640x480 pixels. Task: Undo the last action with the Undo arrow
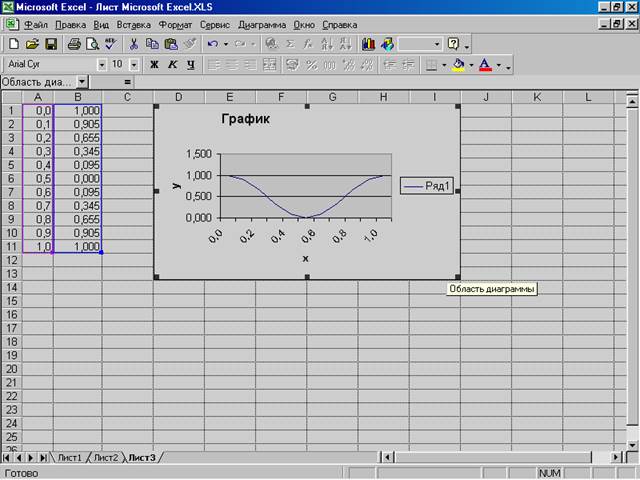click(213, 44)
